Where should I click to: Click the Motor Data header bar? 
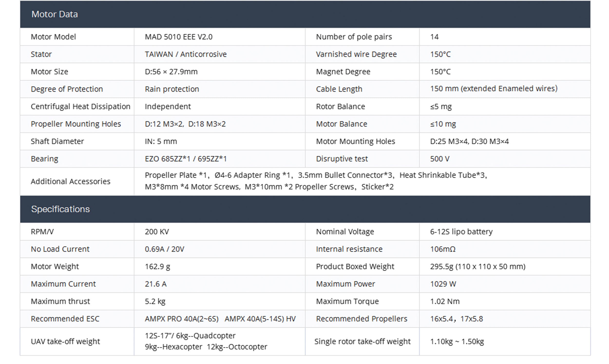(305, 14)
